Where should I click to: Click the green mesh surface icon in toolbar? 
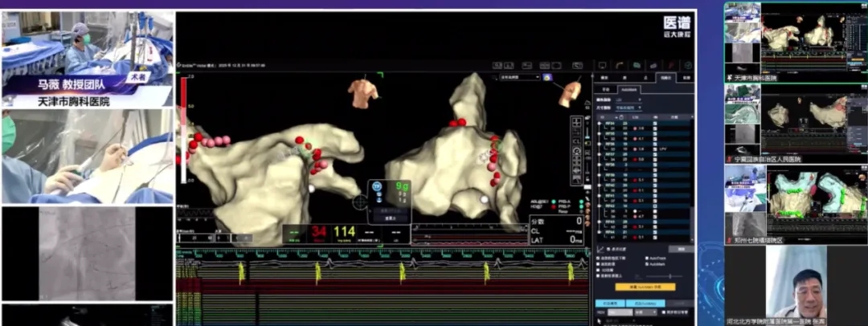click(636, 65)
